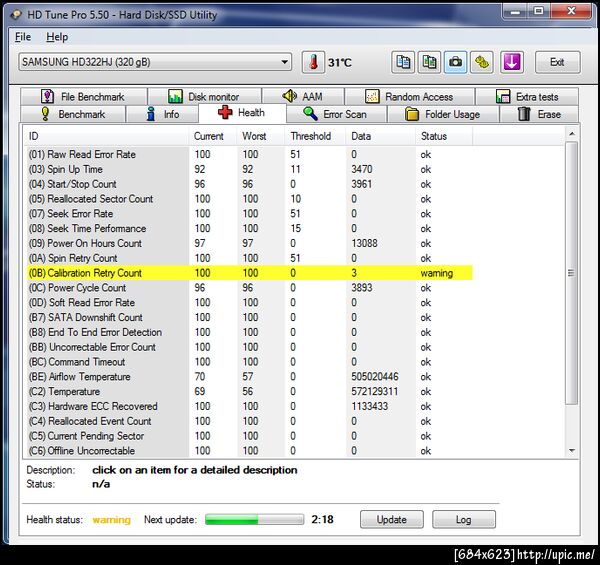The height and width of the screenshot is (565, 600).
Task: Click the Update button
Action: pos(391,519)
